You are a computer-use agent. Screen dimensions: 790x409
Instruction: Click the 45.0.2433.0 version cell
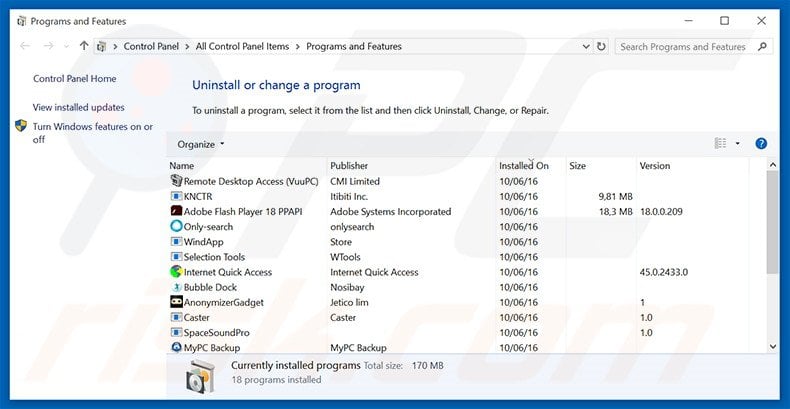coord(664,272)
